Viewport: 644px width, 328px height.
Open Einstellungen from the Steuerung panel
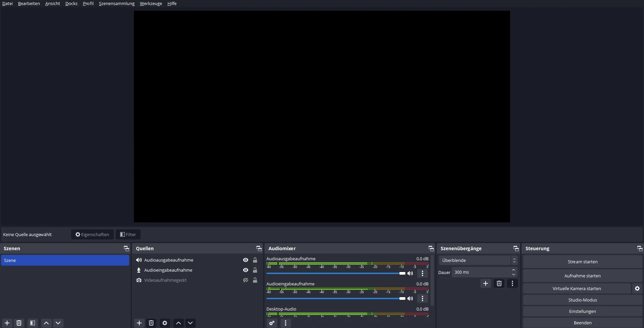tap(582, 311)
